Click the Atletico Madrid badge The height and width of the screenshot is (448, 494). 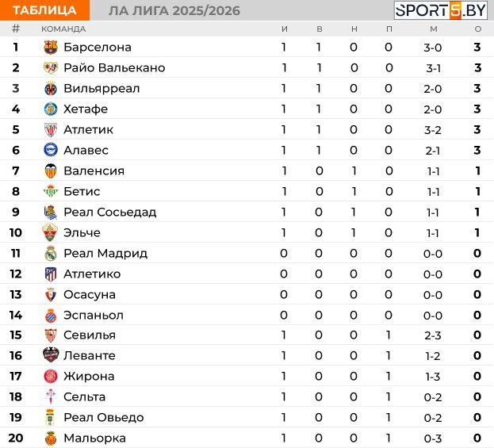51,274
